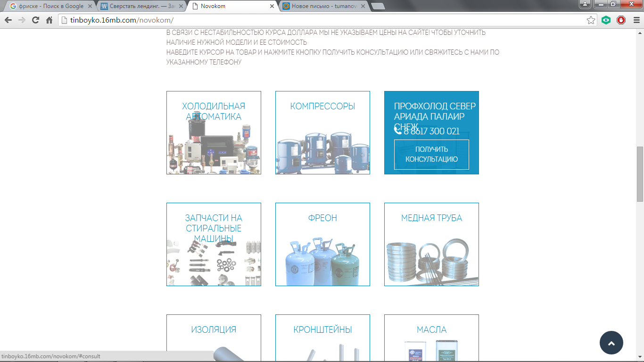Click the browser forward arrow
The image size is (644, 362).
click(x=22, y=20)
